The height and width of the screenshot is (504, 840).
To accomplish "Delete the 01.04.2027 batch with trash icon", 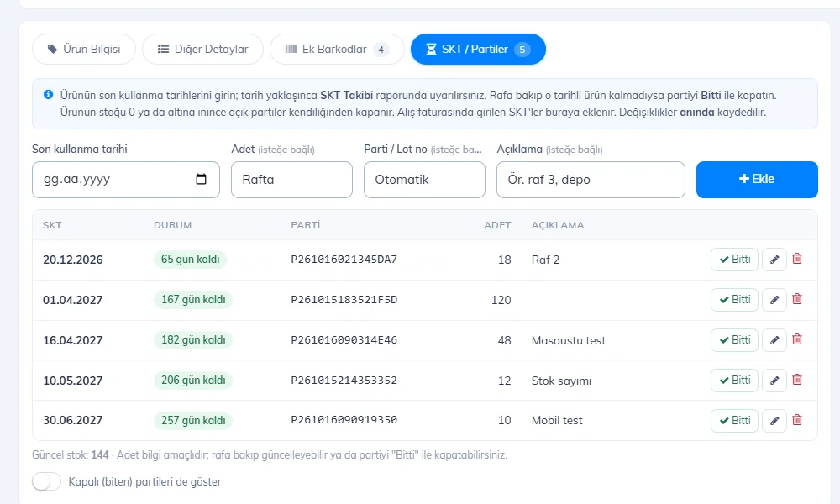I will pos(797,299).
